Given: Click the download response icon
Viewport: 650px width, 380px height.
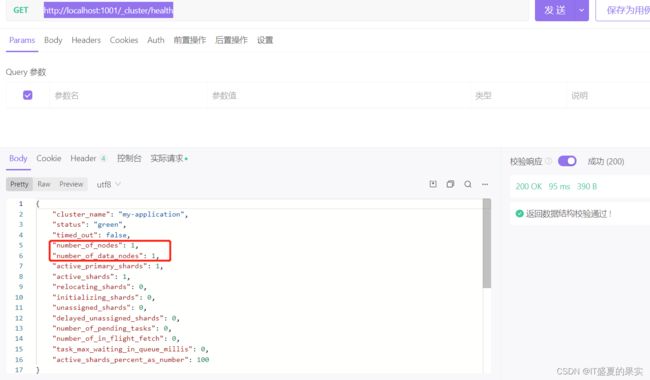Looking at the screenshot, I should pos(433,184).
